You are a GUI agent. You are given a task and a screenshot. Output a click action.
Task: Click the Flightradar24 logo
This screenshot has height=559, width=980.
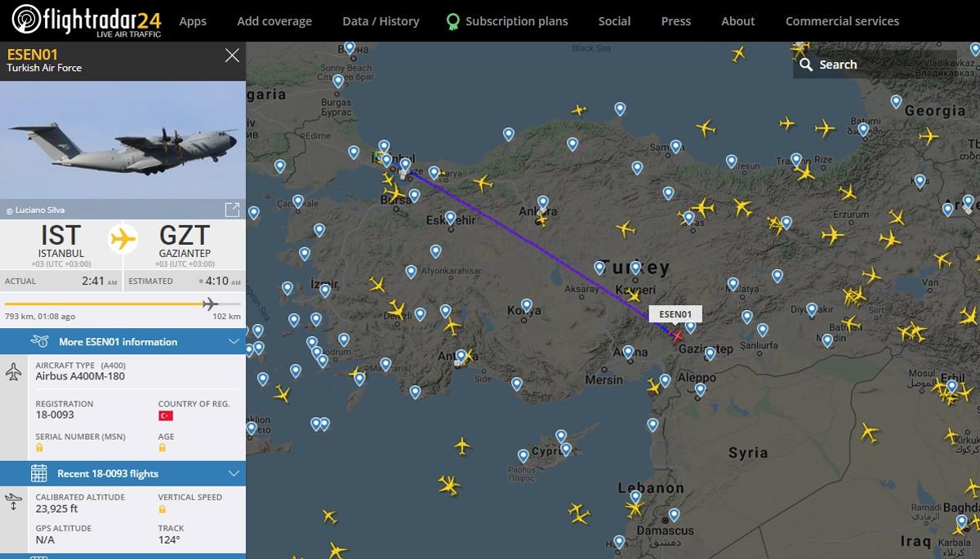tap(87, 20)
